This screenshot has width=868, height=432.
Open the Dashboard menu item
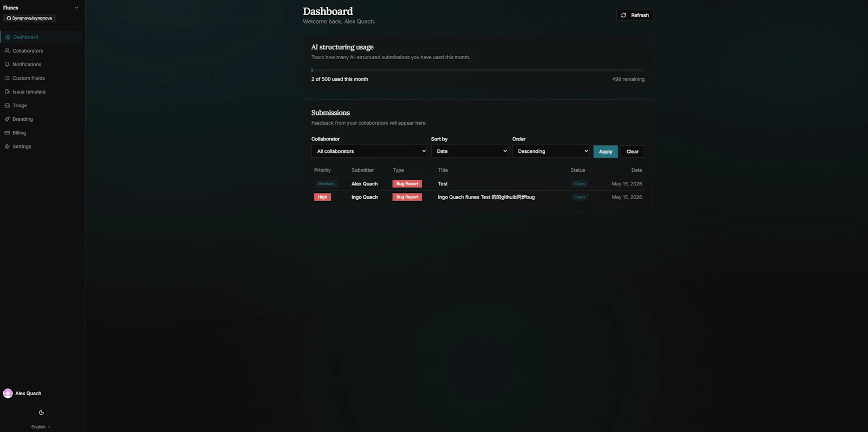pos(42,37)
